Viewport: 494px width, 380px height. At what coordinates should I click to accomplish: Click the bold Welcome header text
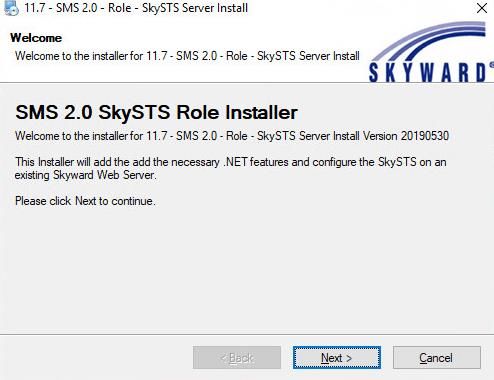(x=36, y=38)
